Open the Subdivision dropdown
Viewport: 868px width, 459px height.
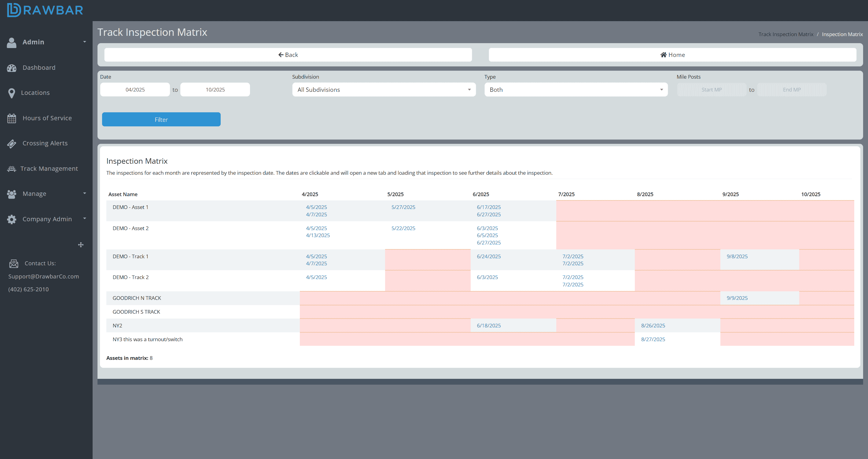point(384,89)
